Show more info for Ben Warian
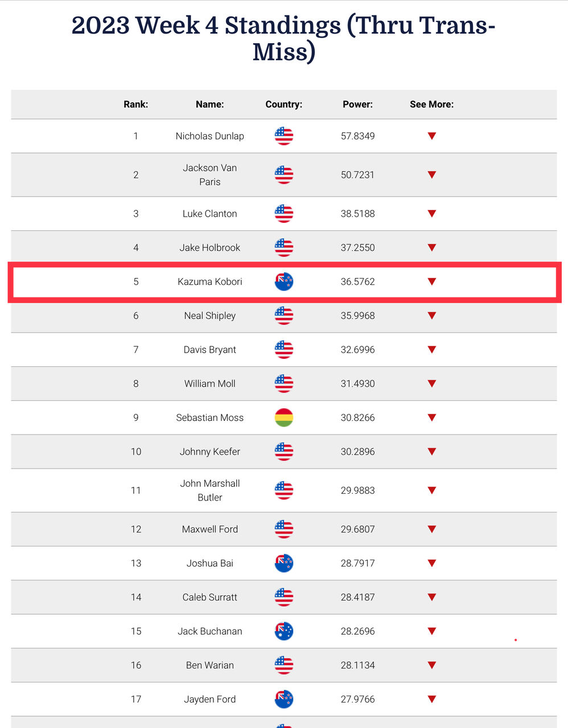The image size is (568, 728). click(x=432, y=665)
